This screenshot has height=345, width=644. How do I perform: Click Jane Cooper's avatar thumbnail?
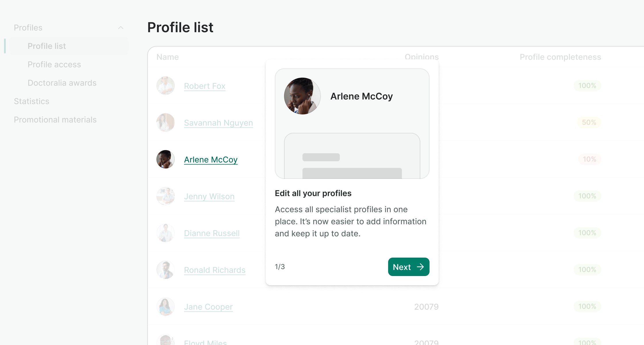pos(166,306)
